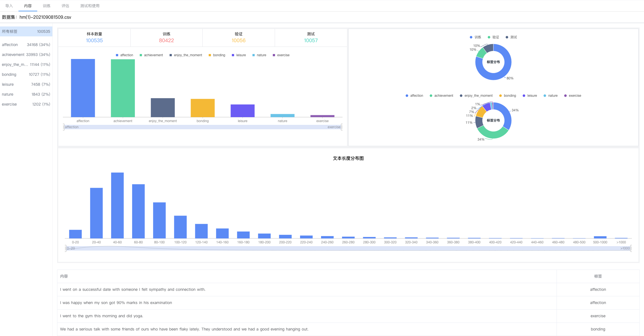Toggle nature in label donut legend
Image resolution: width=644 pixels, height=336 pixels.
(551, 96)
